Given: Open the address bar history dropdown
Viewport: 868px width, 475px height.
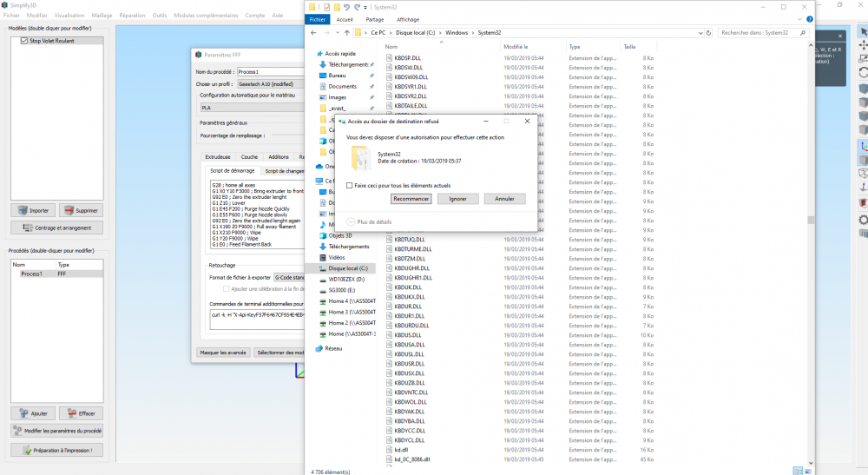Looking at the screenshot, I should 700,33.
